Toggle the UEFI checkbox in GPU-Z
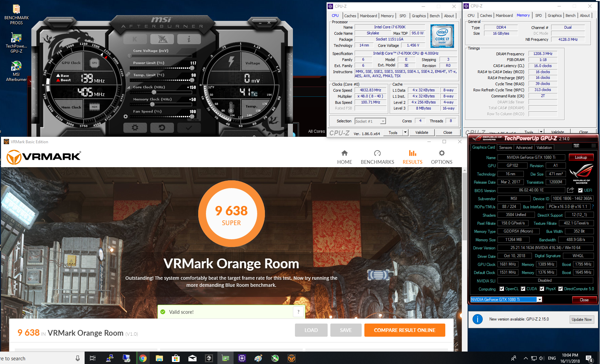The image size is (600, 364). click(x=580, y=190)
